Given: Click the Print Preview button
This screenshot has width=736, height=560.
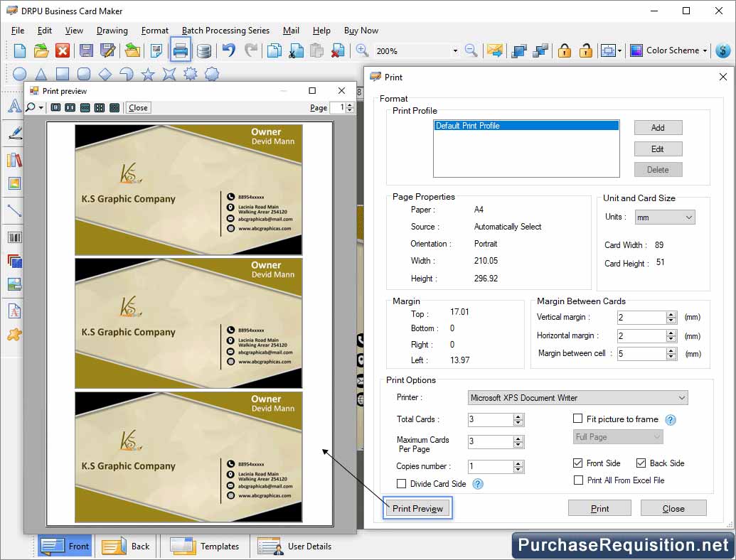Looking at the screenshot, I should pyautogui.click(x=417, y=507).
